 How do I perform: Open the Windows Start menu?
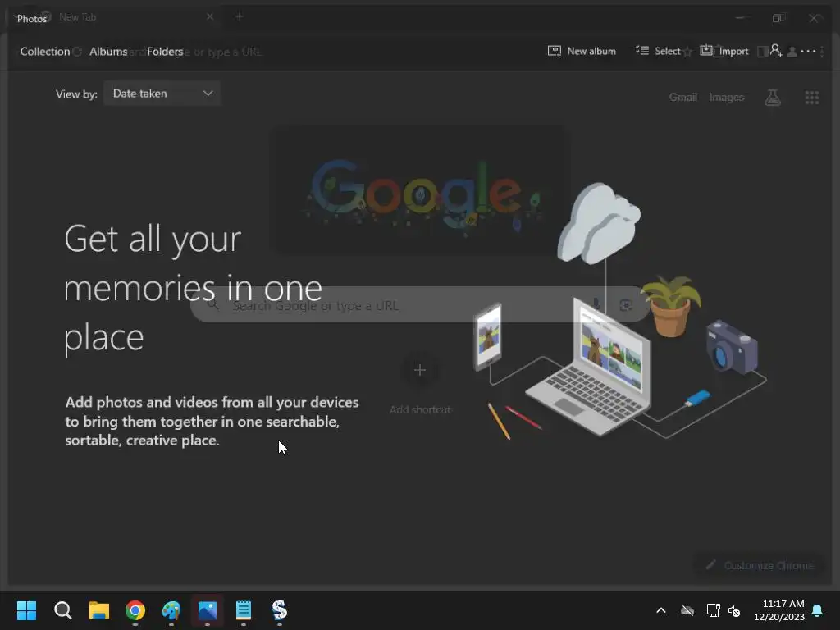pyautogui.click(x=26, y=610)
